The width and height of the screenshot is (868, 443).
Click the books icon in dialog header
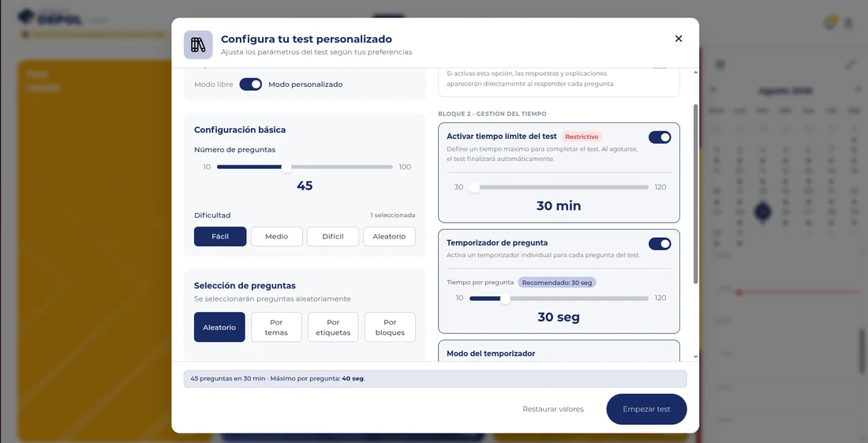point(198,45)
